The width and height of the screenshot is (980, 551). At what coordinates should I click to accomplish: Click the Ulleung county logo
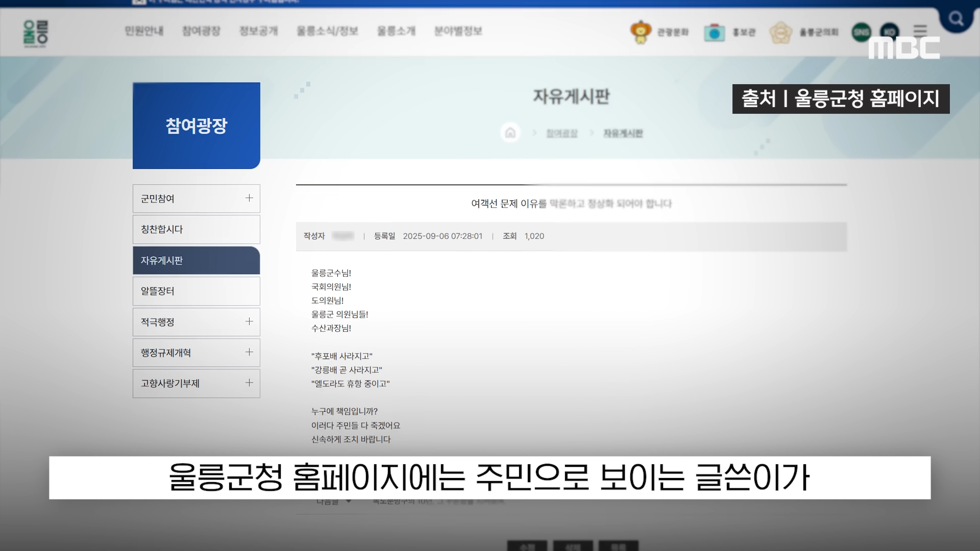coord(35,32)
